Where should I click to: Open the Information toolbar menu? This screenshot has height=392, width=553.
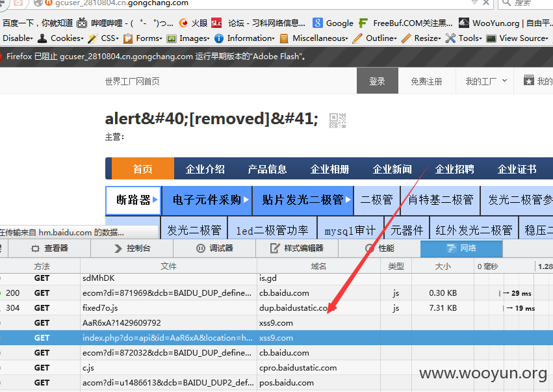[x=244, y=38]
